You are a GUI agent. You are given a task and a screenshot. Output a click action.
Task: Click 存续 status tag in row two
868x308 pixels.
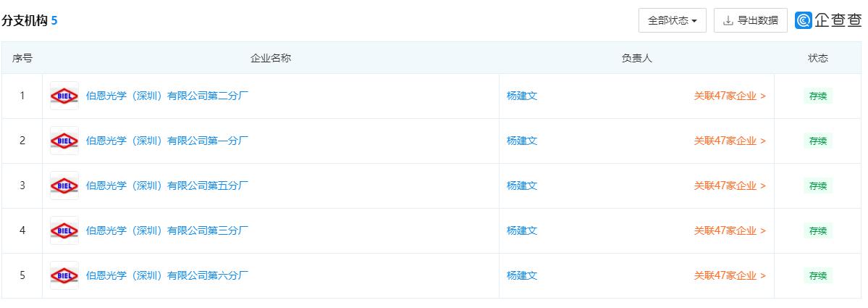click(818, 141)
